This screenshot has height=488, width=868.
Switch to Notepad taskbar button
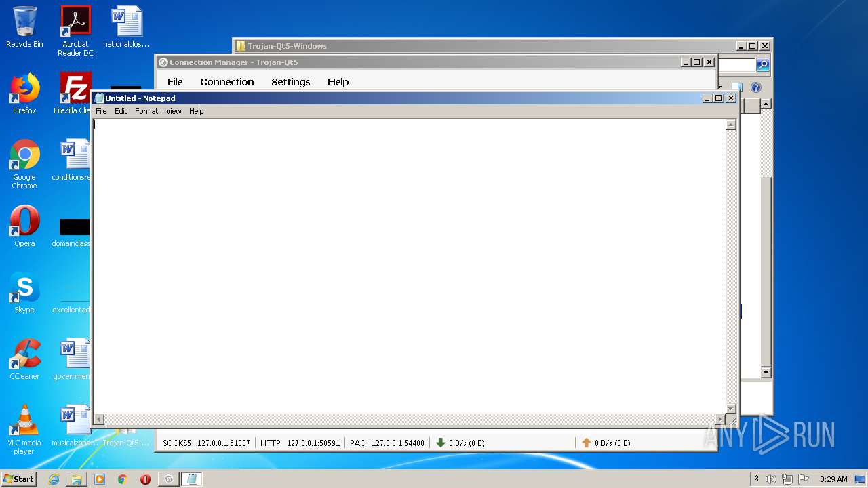(192, 479)
